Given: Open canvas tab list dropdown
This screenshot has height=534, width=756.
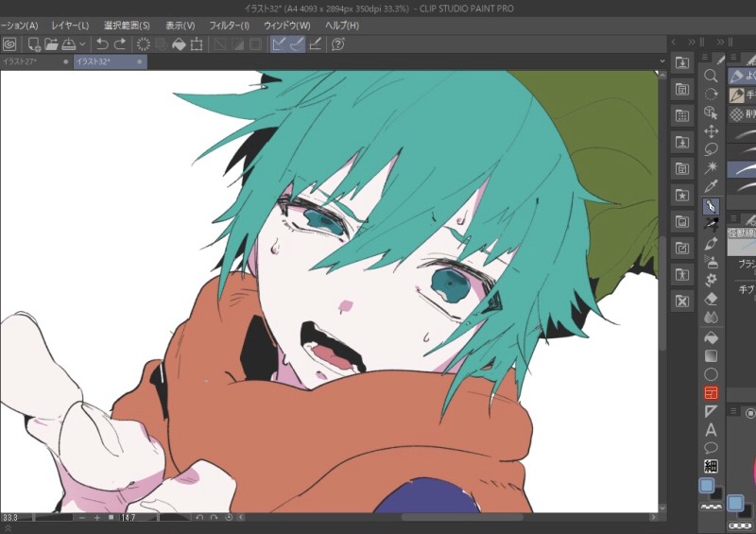Looking at the screenshot, I should pos(662,61).
